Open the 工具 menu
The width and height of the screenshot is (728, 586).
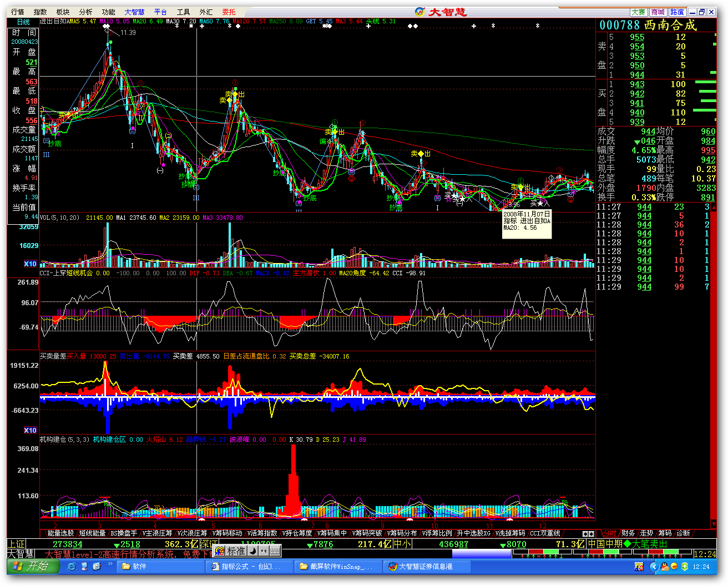click(x=183, y=12)
